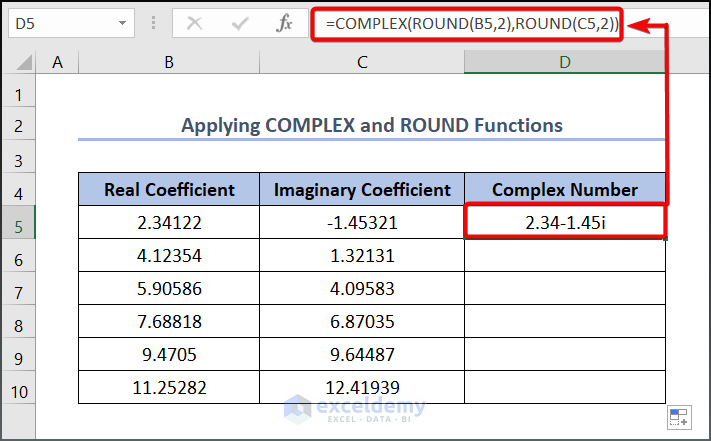Select result cell 2.34-1.45i

click(565, 222)
